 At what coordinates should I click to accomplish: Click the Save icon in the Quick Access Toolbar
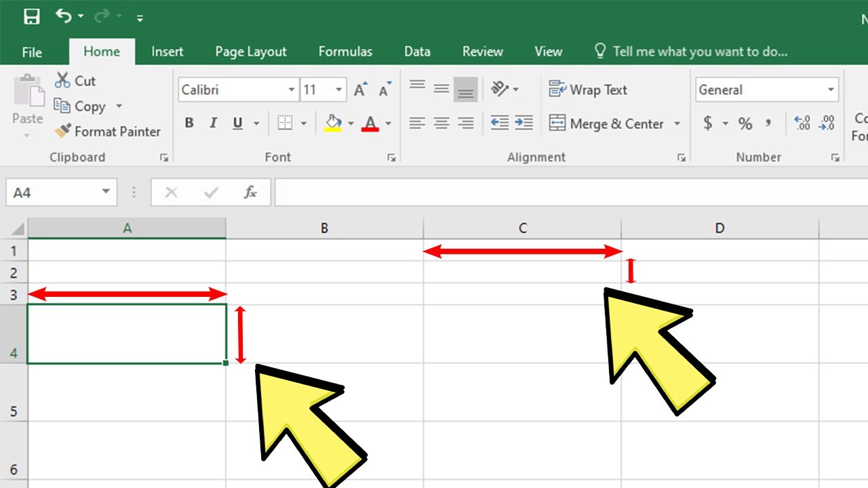(x=31, y=16)
